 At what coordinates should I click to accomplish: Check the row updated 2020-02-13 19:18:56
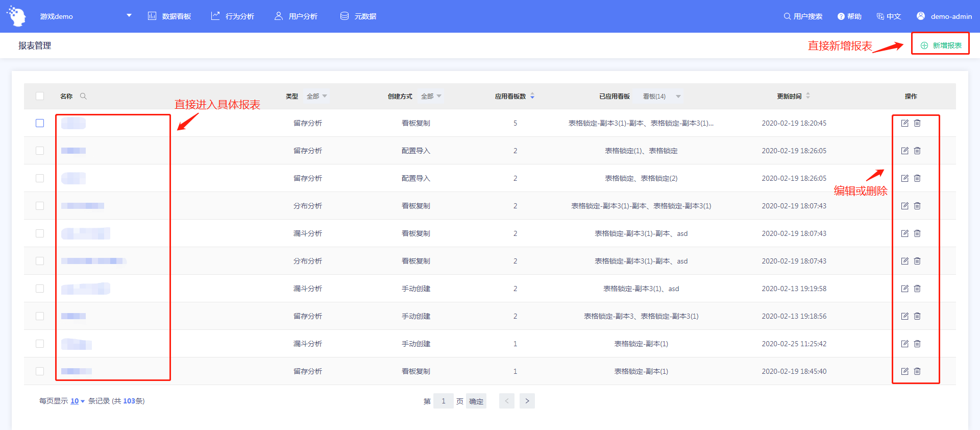tap(40, 316)
